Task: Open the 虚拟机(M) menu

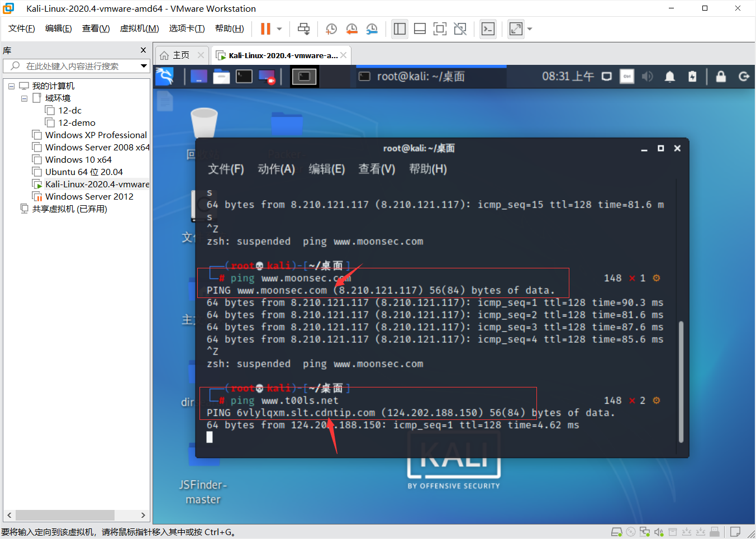Action: (x=140, y=29)
